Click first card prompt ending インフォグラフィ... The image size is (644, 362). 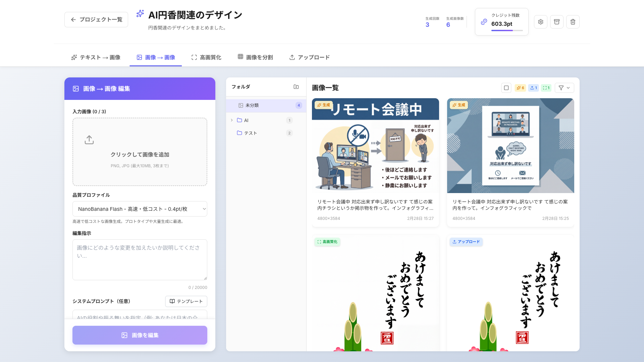coord(375,205)
